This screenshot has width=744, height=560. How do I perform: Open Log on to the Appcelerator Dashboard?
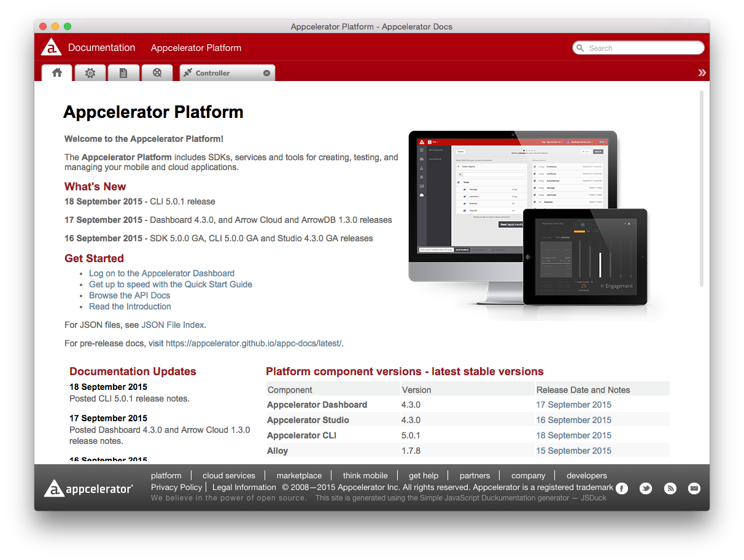(x=161, y=273)
